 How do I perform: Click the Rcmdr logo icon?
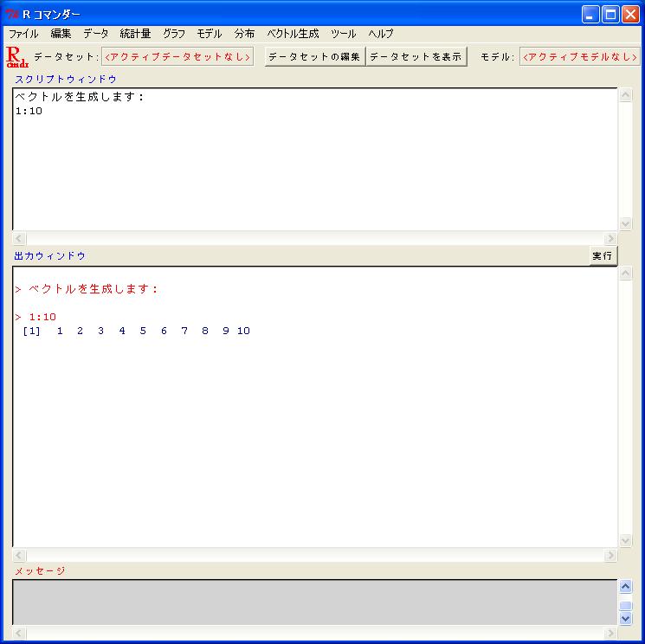17,57
